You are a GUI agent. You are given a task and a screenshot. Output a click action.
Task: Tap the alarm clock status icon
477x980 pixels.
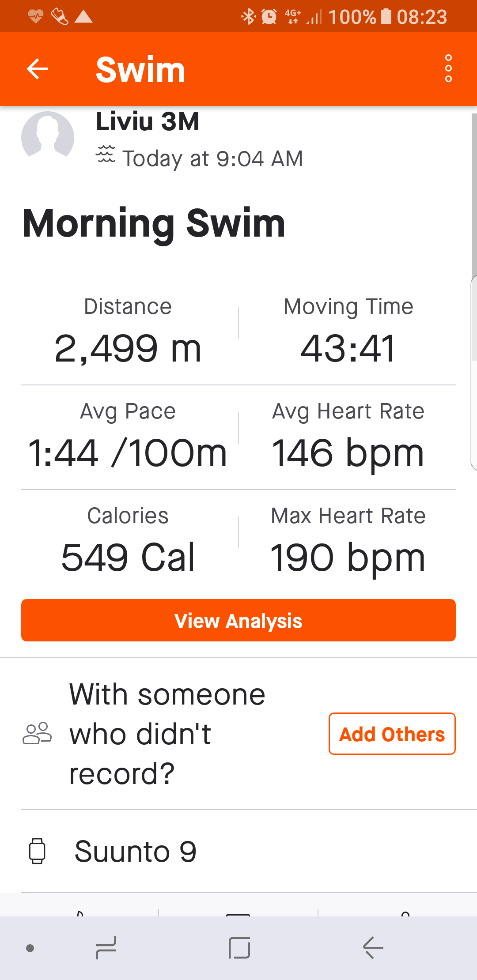pos(269,17)
